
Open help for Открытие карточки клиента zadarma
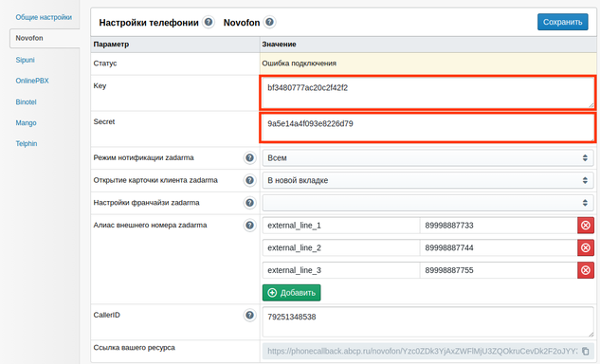coord(249,180)
